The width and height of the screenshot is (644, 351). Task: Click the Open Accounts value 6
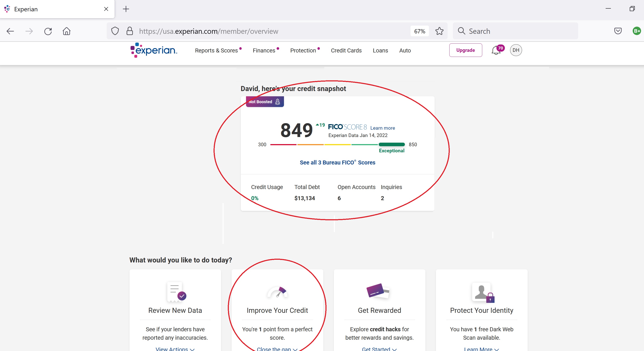coord(339,198)
